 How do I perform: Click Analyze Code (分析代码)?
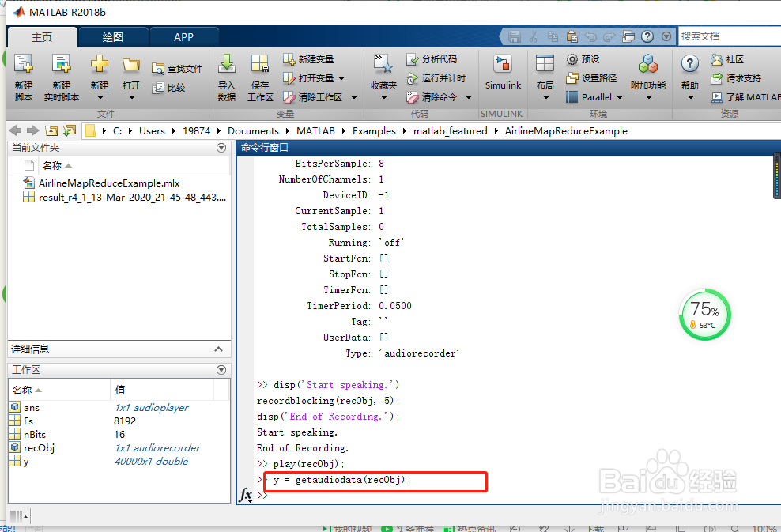click(x=432, y=59)
